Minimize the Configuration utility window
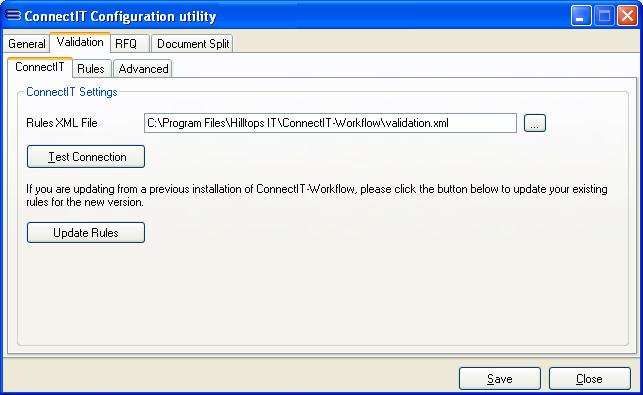 pos(581,16)
